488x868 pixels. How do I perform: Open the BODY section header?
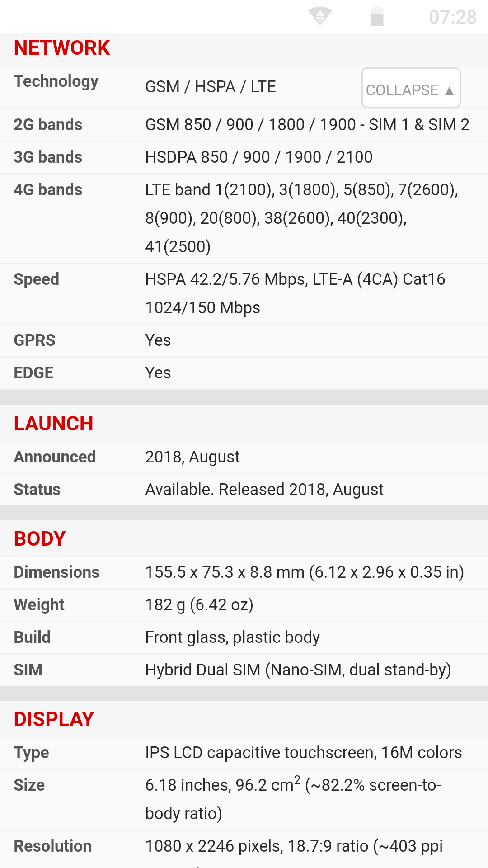[x=40, y=539]
